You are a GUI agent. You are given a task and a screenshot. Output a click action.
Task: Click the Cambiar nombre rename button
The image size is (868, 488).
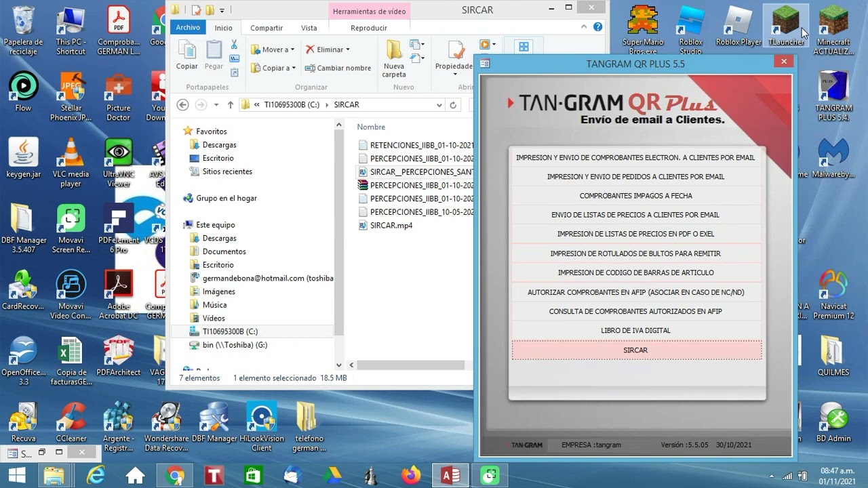(x=338, y=68)
